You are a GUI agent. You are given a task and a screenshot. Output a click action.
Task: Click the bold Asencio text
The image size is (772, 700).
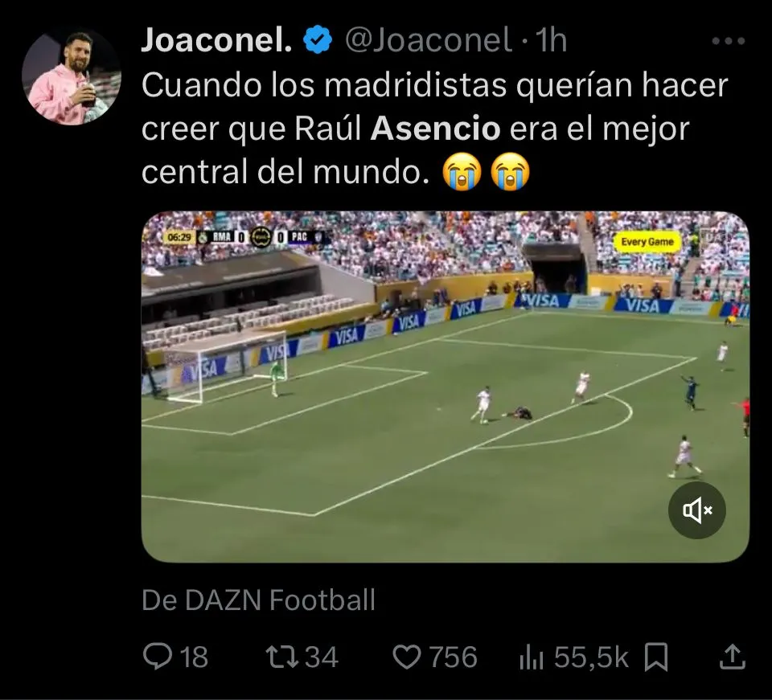435,129
